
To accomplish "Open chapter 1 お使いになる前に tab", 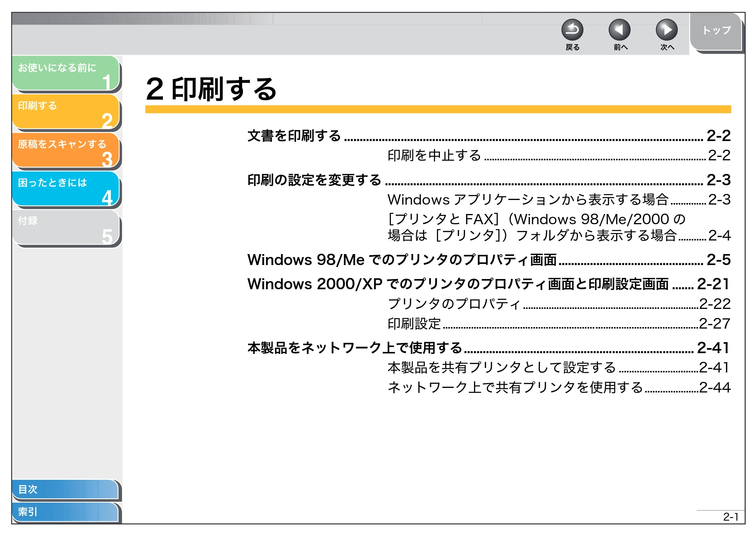I will click(x=66, y=73).
